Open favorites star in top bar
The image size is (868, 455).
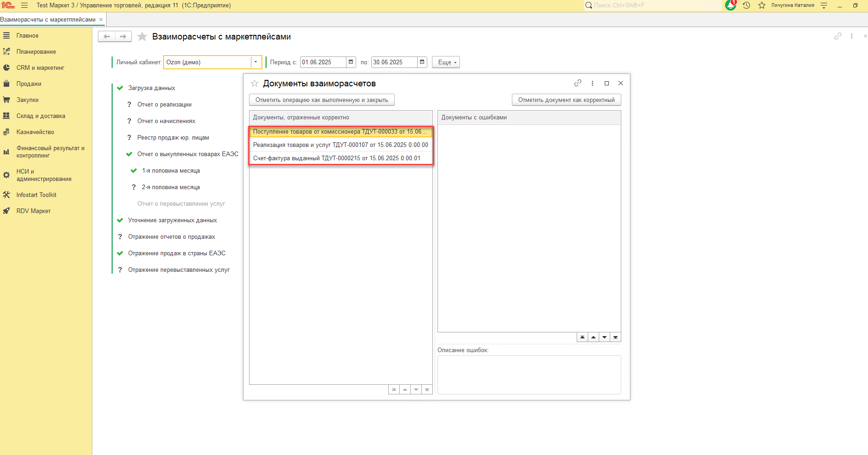[x=762, y=6]
